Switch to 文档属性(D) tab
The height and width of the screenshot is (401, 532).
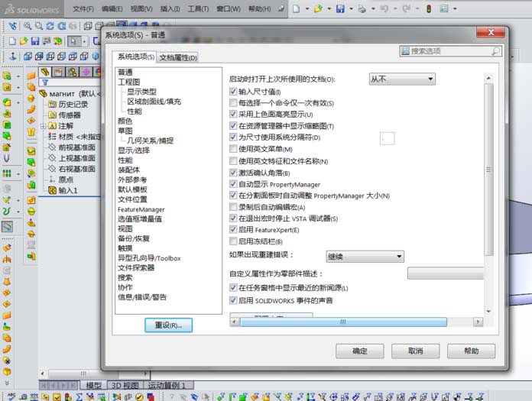[x=178, y=57]
